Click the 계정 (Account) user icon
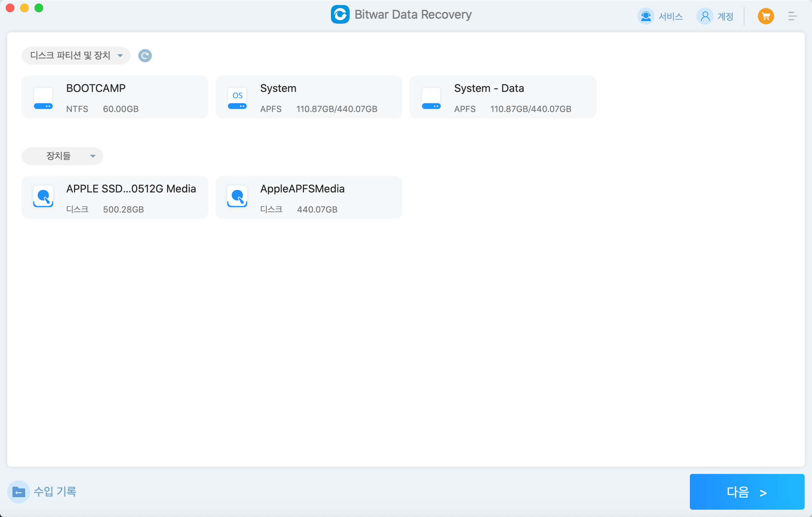 (705, 15)
